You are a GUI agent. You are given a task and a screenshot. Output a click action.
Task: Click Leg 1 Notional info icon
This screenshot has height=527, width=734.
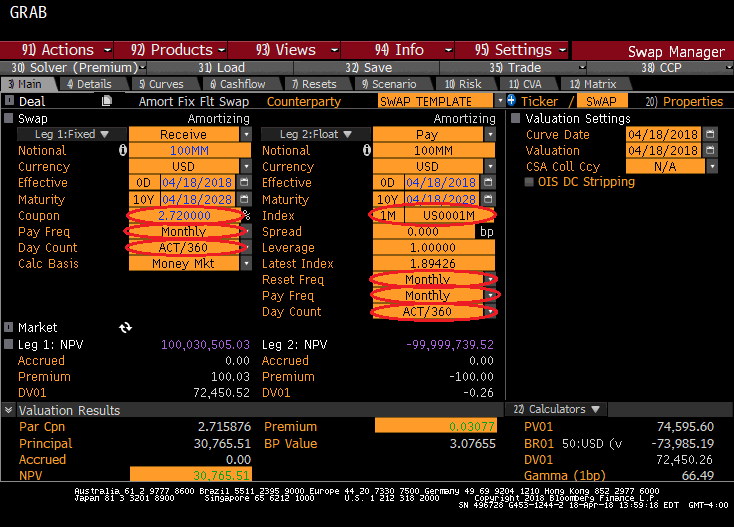pos(123,150)
